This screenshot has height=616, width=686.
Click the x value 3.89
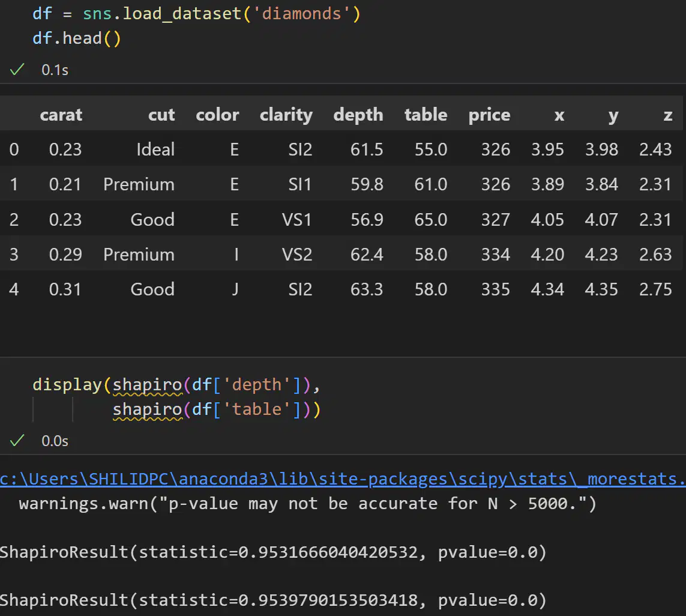pos(547,184)
